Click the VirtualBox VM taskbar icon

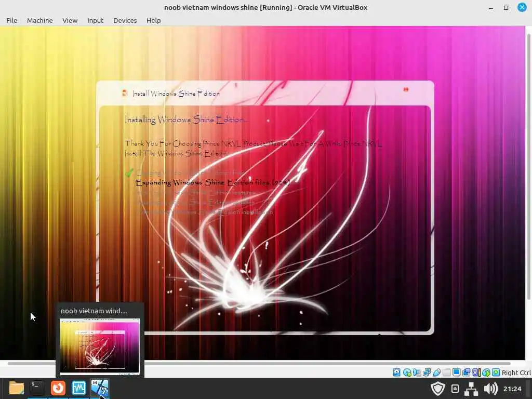click(x=99, y=388)
